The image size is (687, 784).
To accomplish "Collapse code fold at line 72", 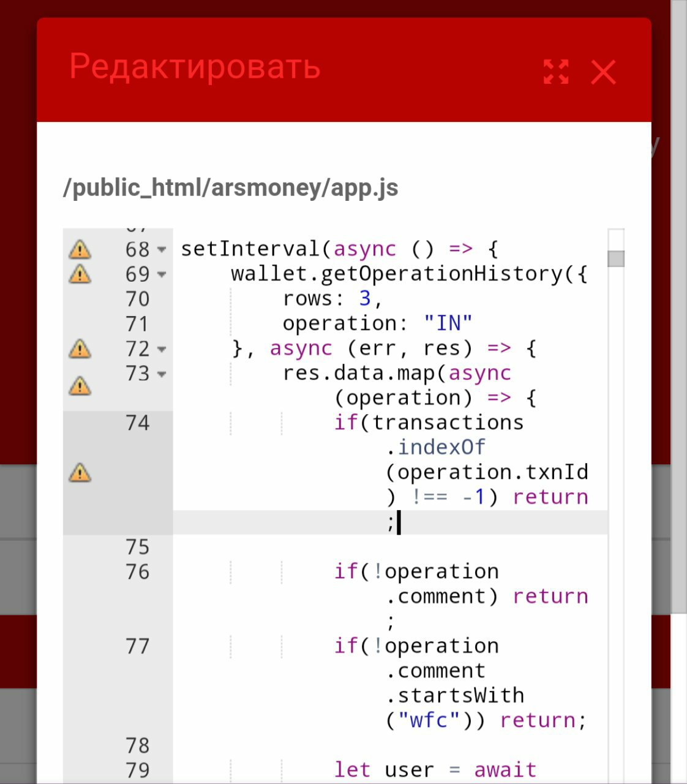I will point(162,349).
